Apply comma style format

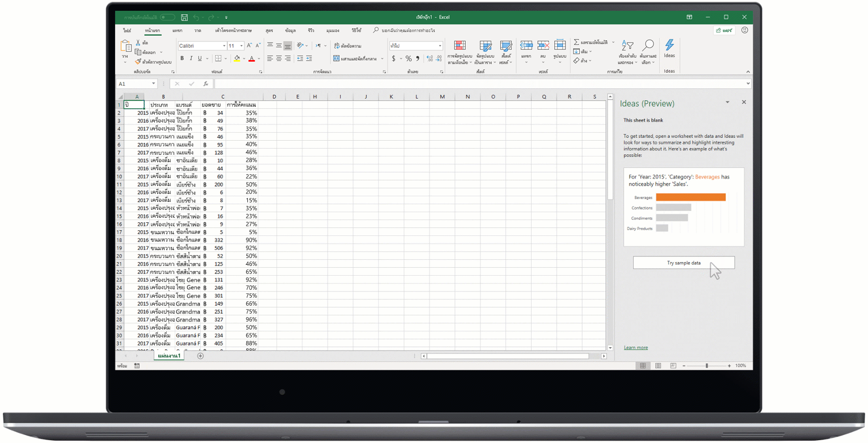point(418,58)
